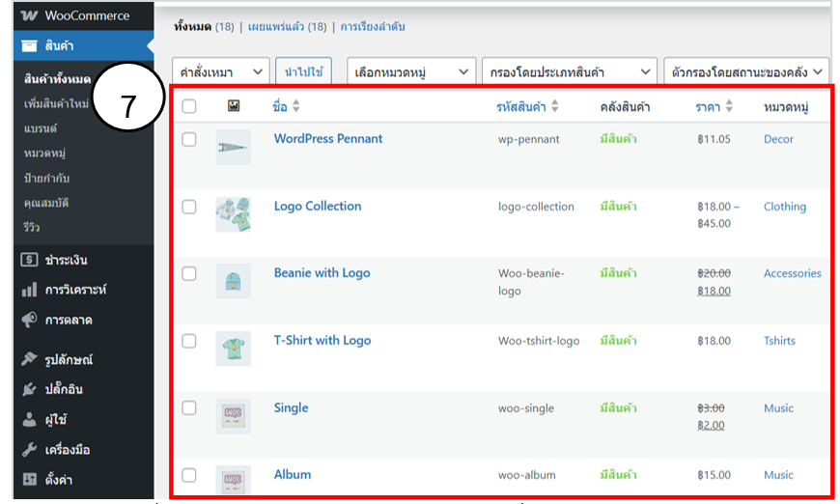Select the Beanie with Logo checkbox

click(x=189, y=273)
